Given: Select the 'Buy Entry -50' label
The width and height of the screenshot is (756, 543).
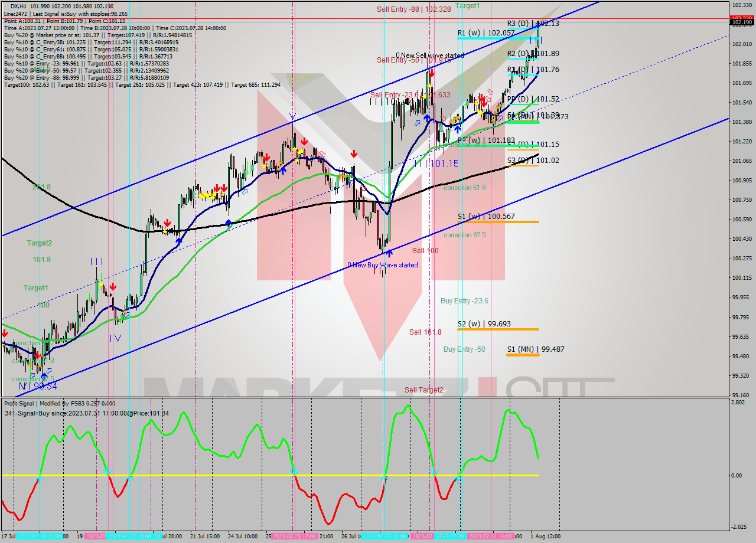Looking at the screenshot, I should point(464,349).
